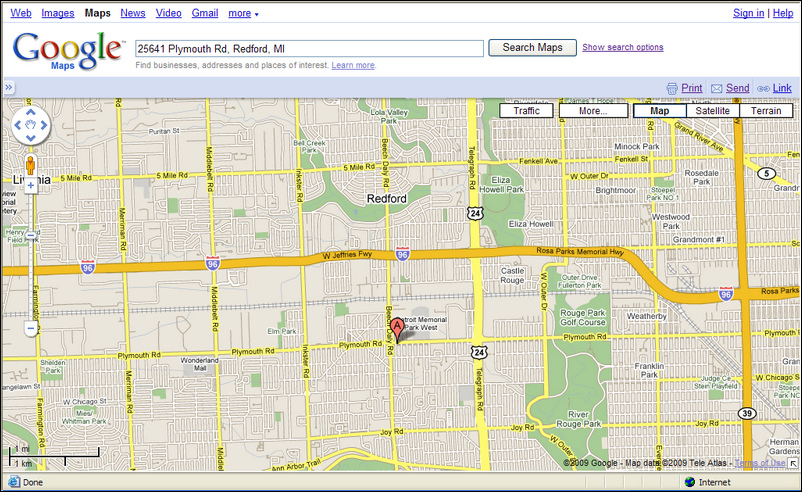Click the Search Maps button
The width and height of the screenshot is (802, 492).
point(532,47)
